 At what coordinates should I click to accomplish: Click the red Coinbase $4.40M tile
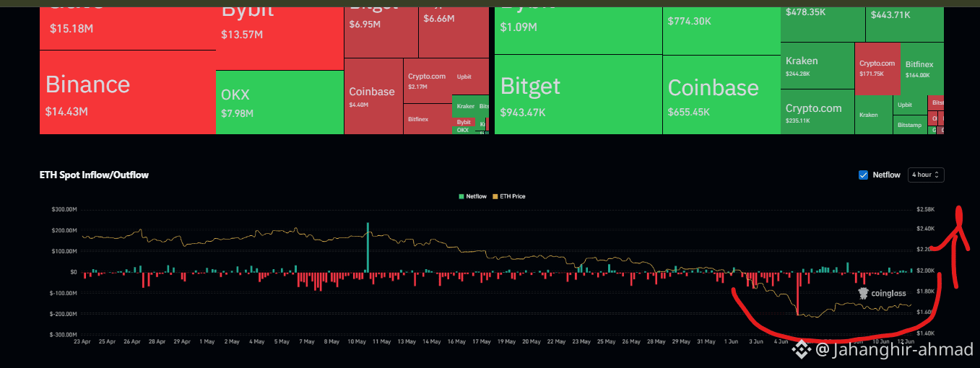(373, 97)
